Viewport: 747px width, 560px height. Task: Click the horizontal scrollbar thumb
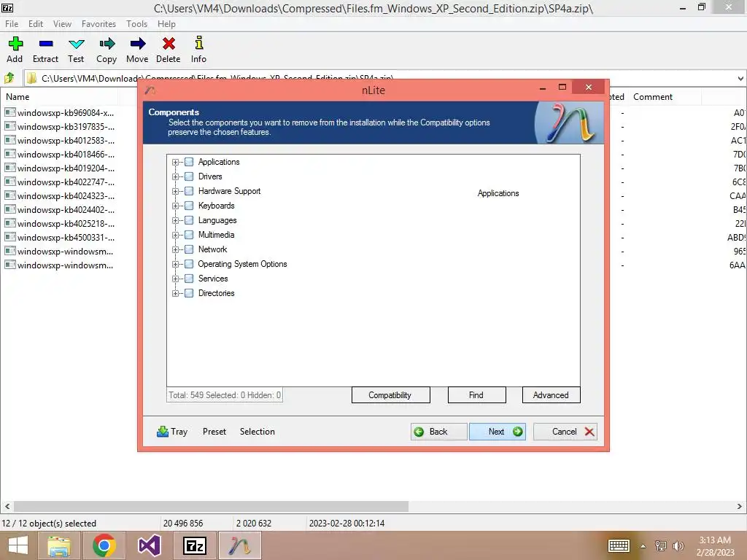point(211,506)
